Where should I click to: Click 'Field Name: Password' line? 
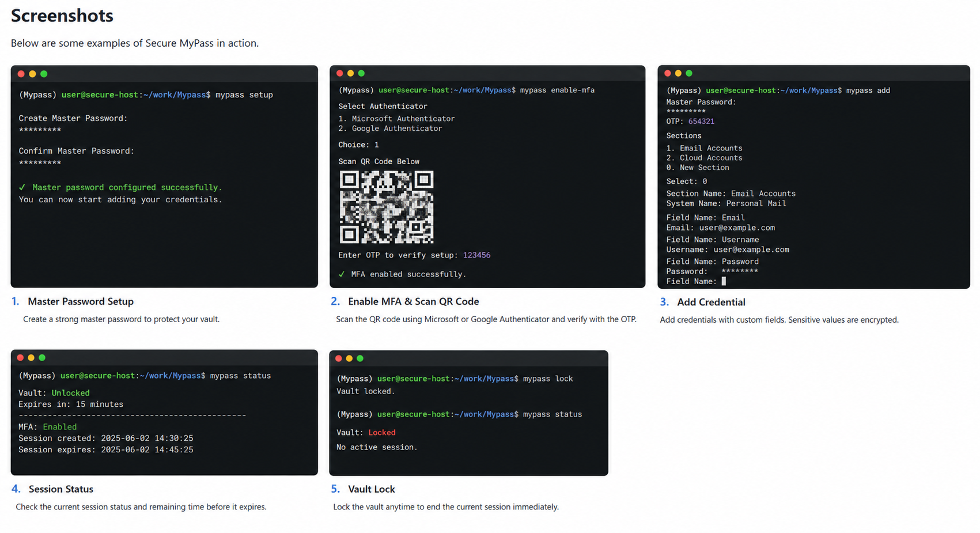coord(713,262)
